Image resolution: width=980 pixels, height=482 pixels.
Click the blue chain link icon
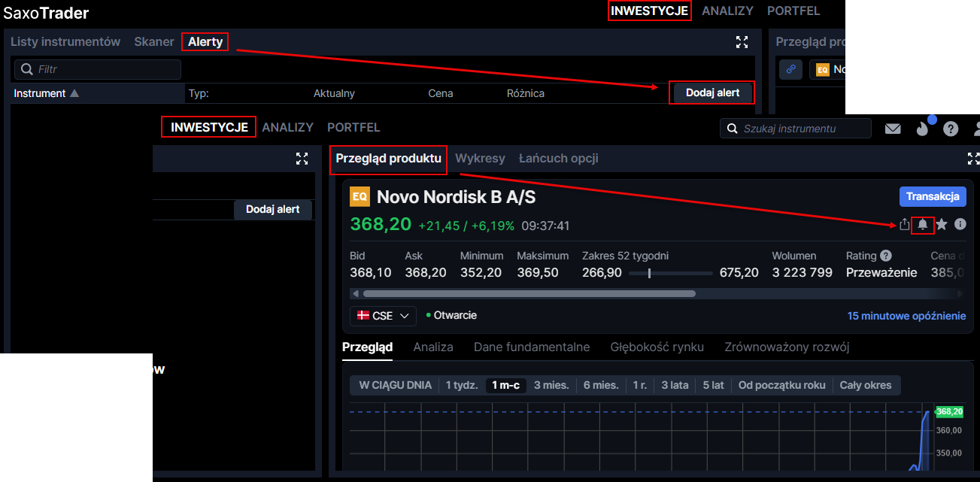pyautogui.click(x=790, y=69)
